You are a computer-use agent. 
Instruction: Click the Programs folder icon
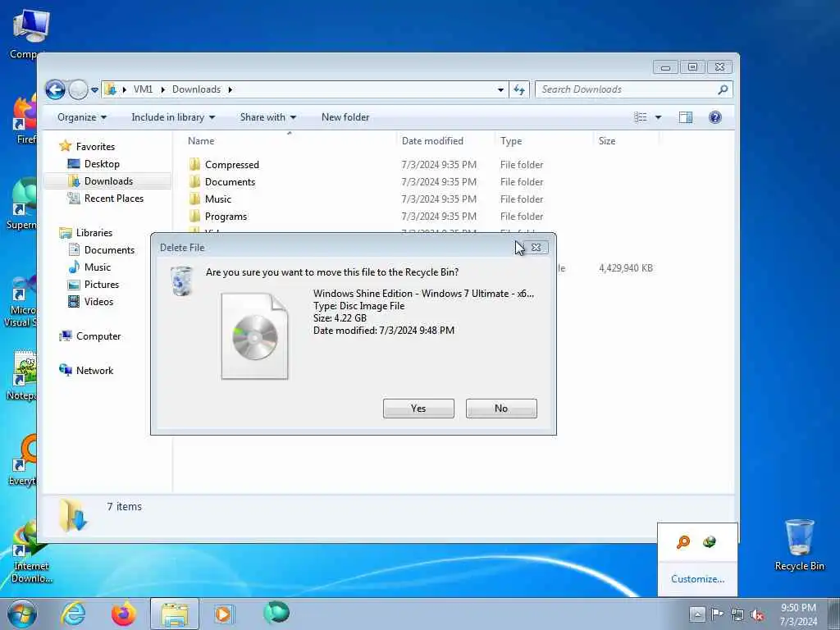pos(195,216)
